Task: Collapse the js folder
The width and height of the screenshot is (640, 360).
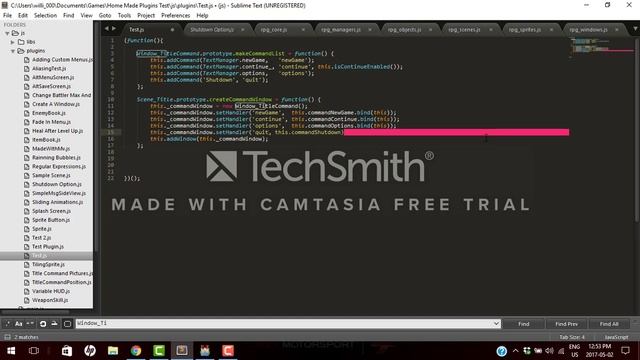Action: (x=7, y=33)
